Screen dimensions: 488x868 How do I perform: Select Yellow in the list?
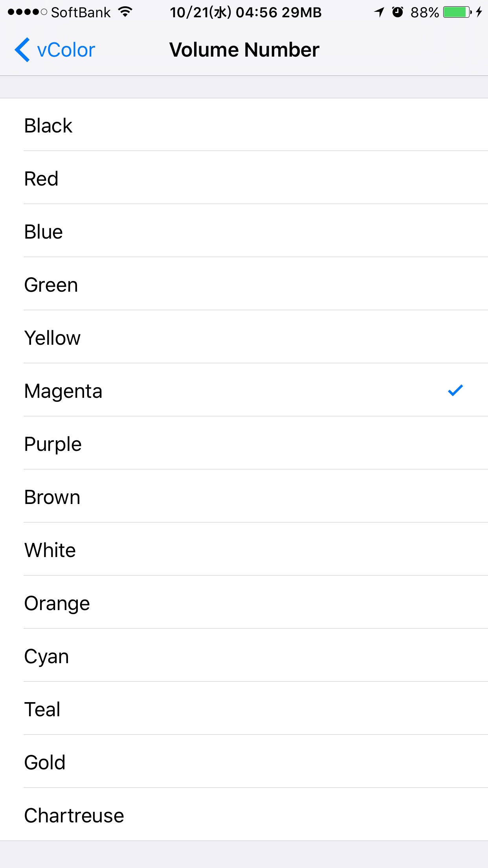(244, 337)
